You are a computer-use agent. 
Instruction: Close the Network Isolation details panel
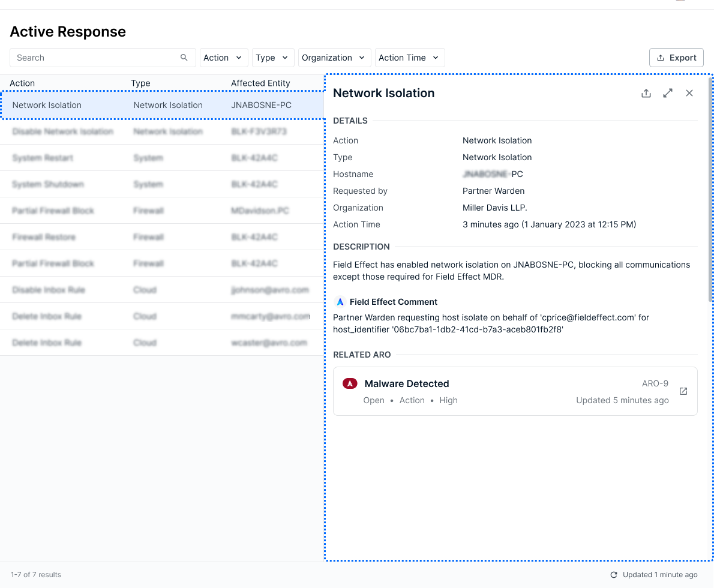click(689, 94)
